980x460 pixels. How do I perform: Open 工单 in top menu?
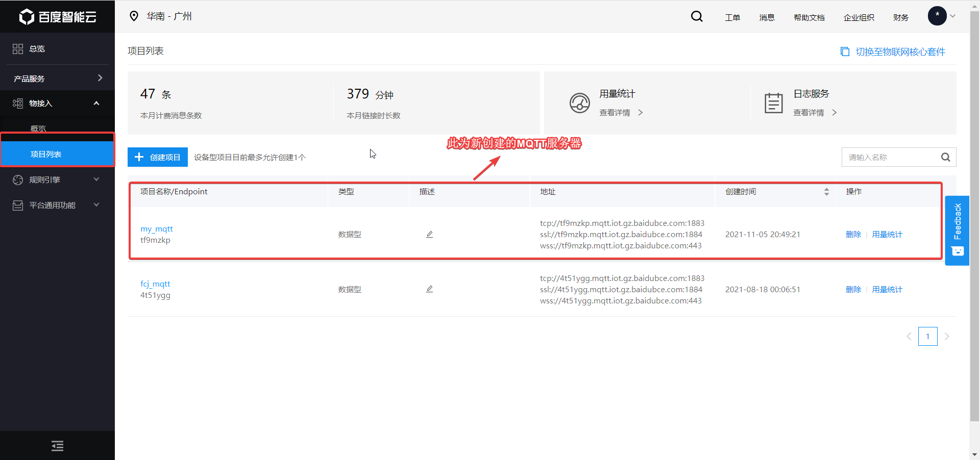[732, 17]
